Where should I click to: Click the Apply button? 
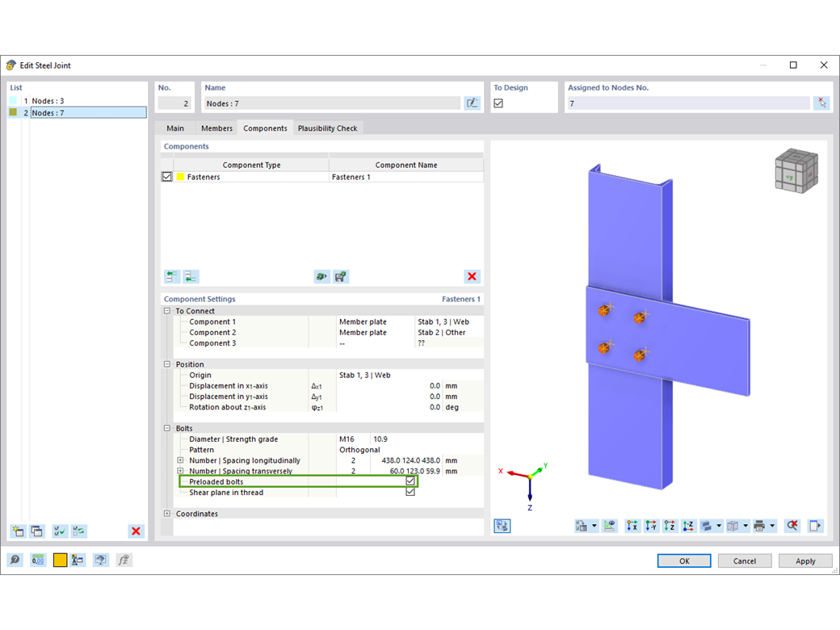805,561
